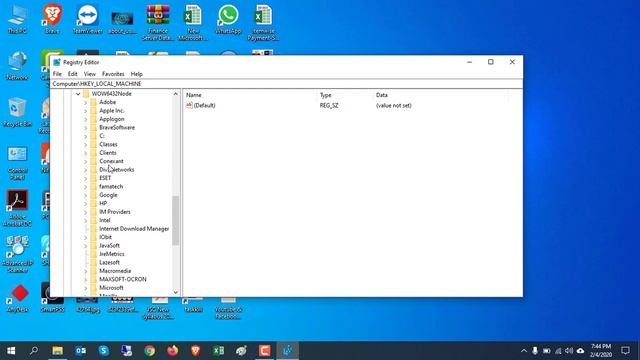Open Adobe Acrobat DC desktop icon
The width and height of the screenshot is (640, 360).
[17, 208]
